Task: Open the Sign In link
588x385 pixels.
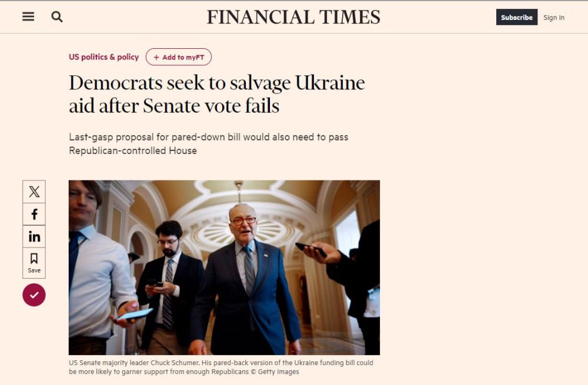Action: 553,18
